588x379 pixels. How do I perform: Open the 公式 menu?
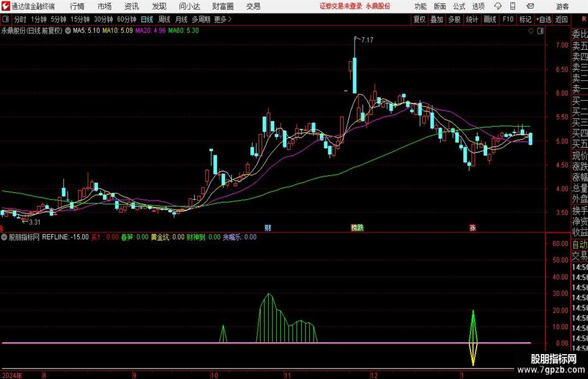[x=459, y=6]
